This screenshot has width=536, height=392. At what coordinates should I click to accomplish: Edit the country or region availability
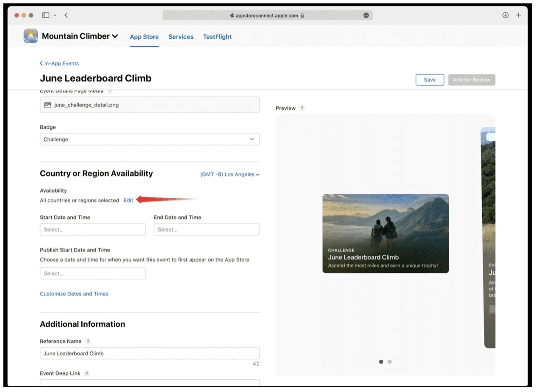coord(128,200)
